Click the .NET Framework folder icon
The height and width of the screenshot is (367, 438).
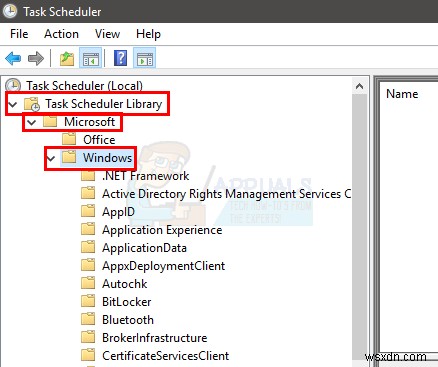coord(88,176)
